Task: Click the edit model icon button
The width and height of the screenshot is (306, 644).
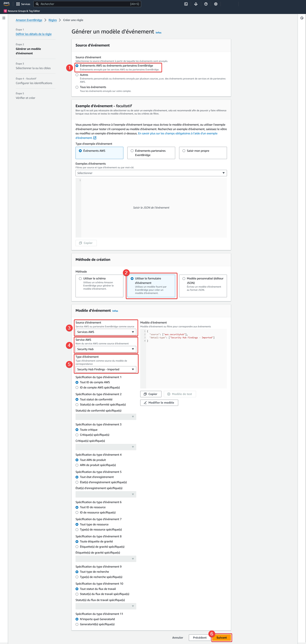Action: tap(159, 402)
